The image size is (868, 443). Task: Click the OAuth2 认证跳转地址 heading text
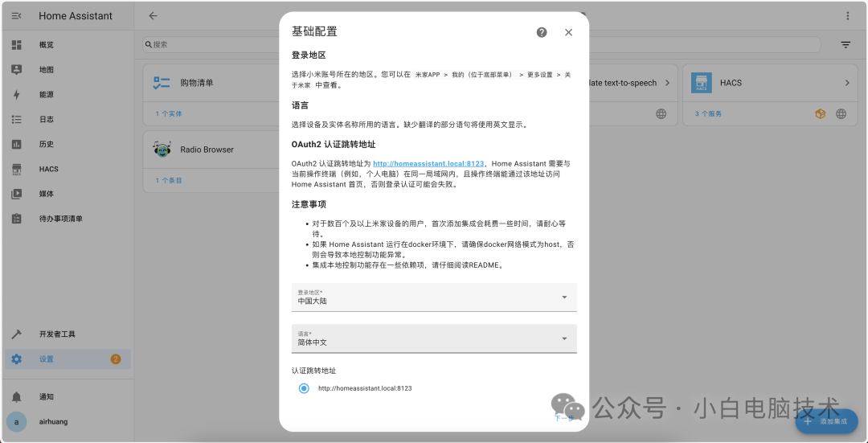click(x=334, y=145)
